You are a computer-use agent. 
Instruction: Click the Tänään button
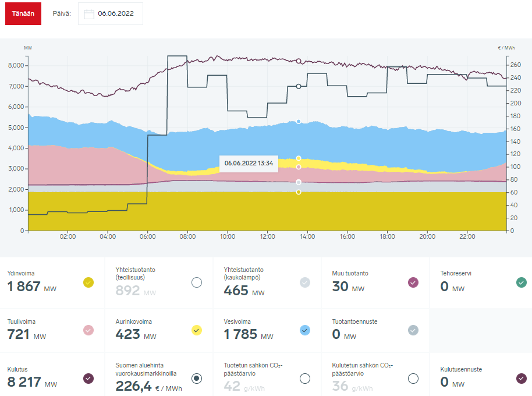(x=23, y=13)
